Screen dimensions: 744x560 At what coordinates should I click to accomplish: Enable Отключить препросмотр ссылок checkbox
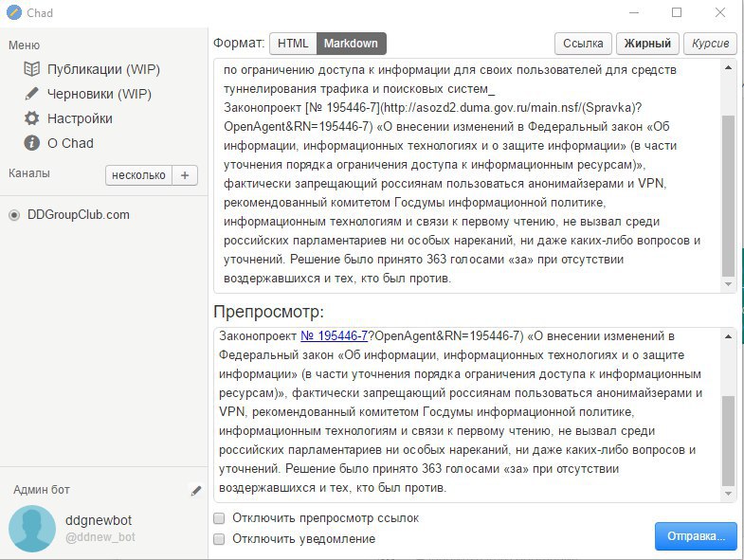pyautogui.click(x=219, y=518)
